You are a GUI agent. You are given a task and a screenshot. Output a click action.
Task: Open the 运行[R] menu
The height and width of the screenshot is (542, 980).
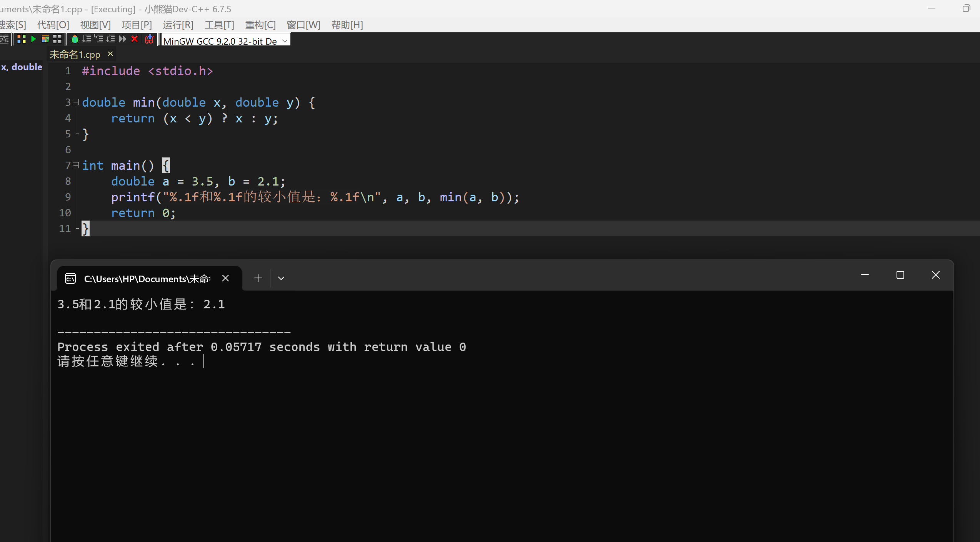pos(178,25)
